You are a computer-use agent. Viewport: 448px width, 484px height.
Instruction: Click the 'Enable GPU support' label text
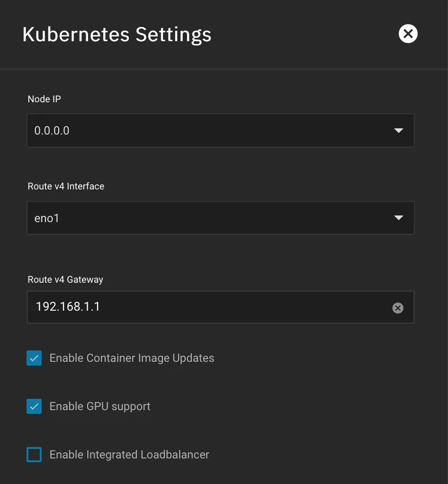[100, 406]
